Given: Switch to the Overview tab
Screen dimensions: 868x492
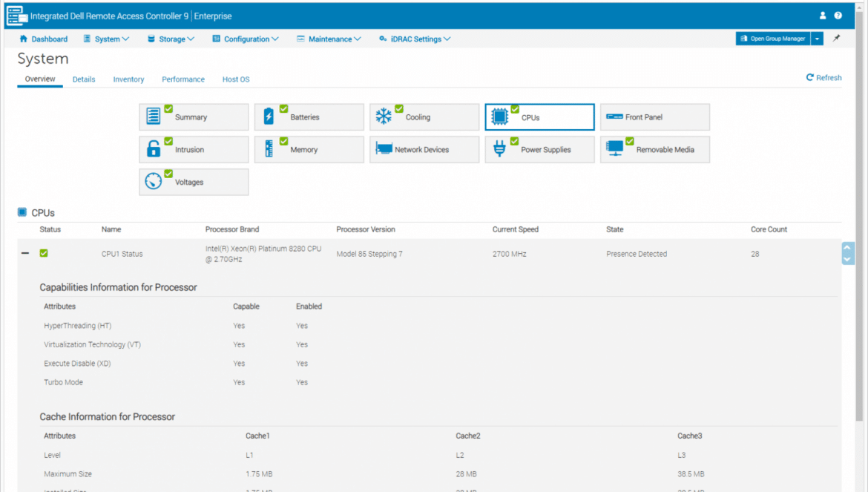Looking at the screenshot, I should click(x=40, y=79).
